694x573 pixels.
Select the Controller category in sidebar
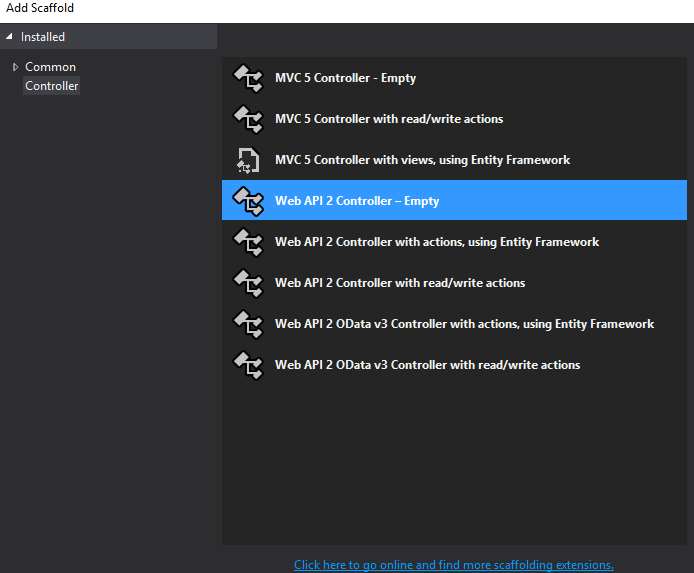(52, 86)
